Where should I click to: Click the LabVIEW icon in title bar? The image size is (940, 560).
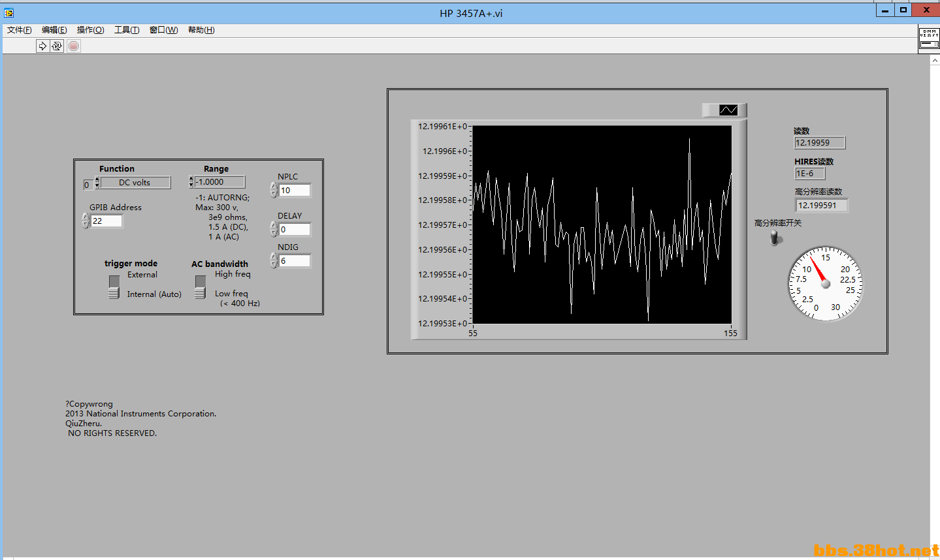coord(8,13)
